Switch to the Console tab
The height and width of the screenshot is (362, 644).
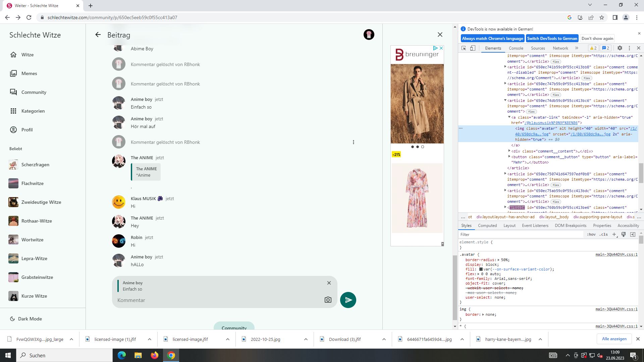tap(516, 48)
